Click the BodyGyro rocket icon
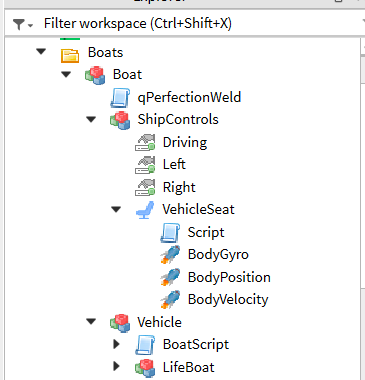This screenshot has height=380, width=365. coord(170,255)
